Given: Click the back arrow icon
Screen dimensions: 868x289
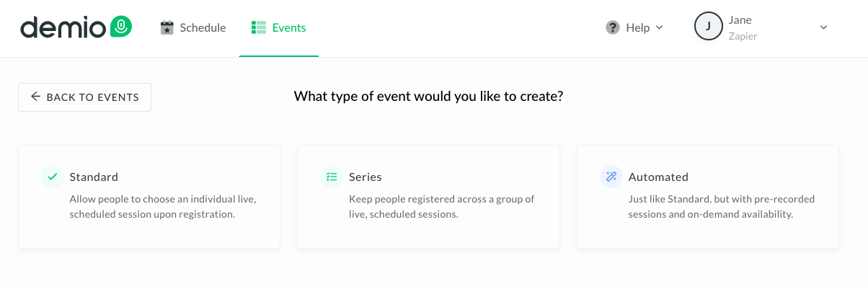Looking at the screenshot, I should point(36,97).
